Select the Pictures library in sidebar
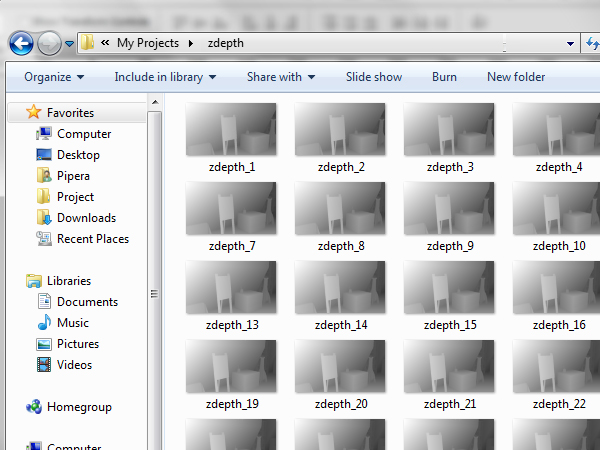Viewport: 600px width, 450px height. pyautogui.click(x=44, y=344)
